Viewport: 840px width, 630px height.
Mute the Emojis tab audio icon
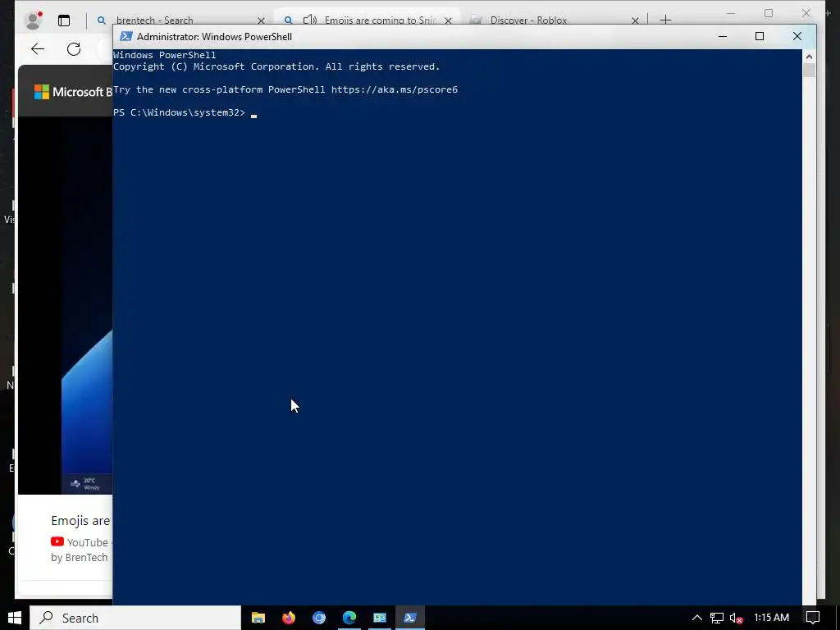[309, 21]
